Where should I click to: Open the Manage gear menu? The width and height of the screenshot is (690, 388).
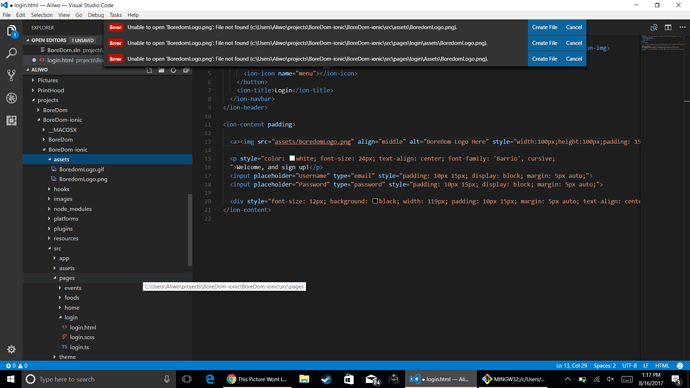pos(11,349)
